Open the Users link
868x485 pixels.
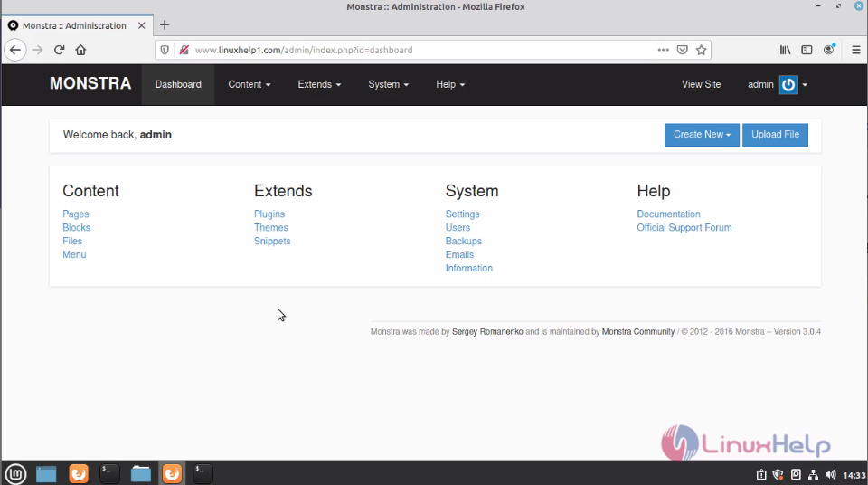click(x=458, y=227)
